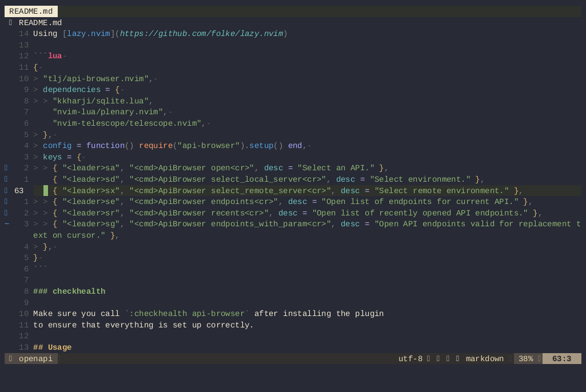
Task: Click the git change sign on the <leader>sa line
Action: click(6, 168)
